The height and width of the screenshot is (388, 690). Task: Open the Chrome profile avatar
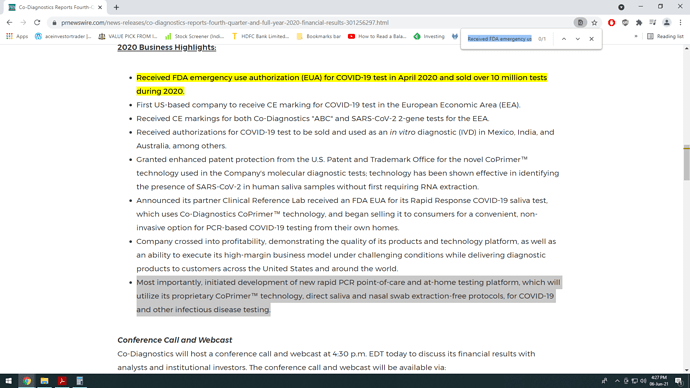[667, 22]
